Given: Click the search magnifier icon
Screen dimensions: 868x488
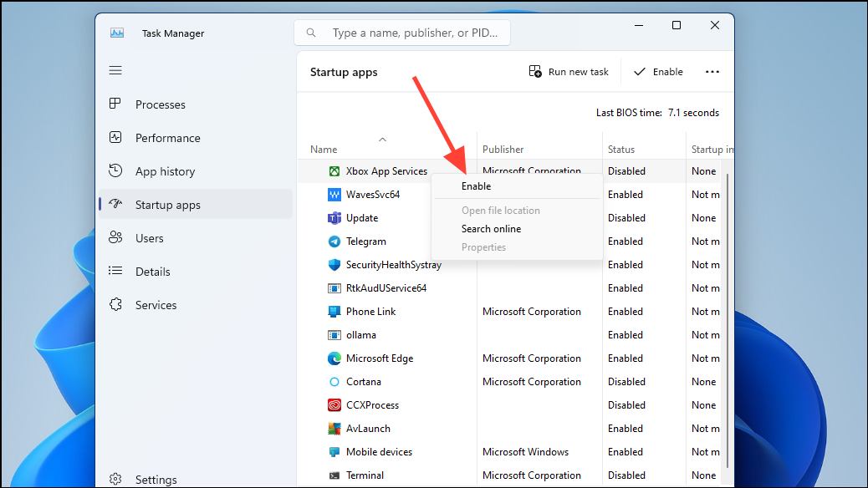Looking at the screenshot, I should coord(311,33).
